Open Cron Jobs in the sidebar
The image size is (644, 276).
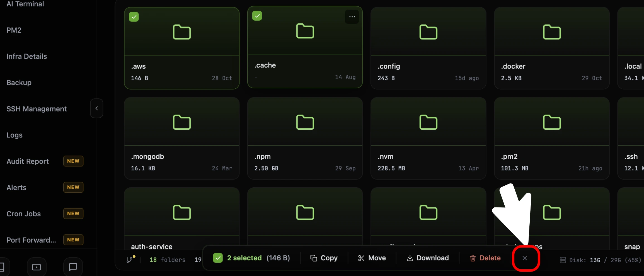coord(24,214)
